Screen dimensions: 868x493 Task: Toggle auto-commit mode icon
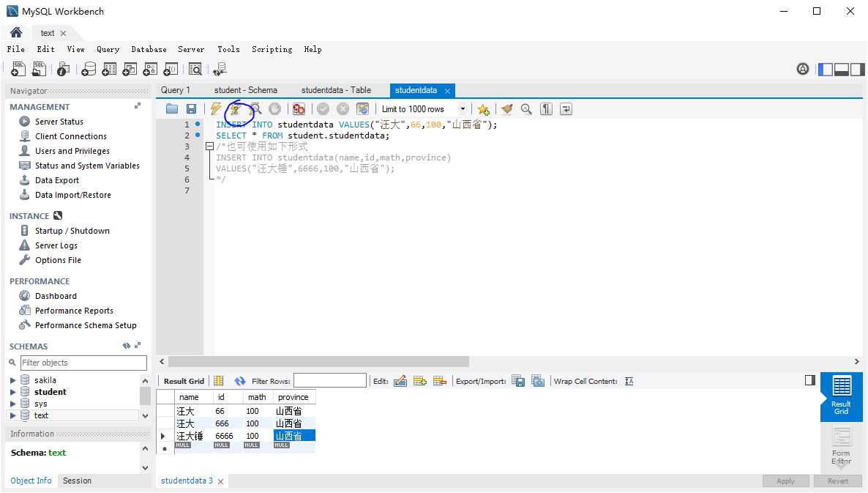[x=362, y=109]
